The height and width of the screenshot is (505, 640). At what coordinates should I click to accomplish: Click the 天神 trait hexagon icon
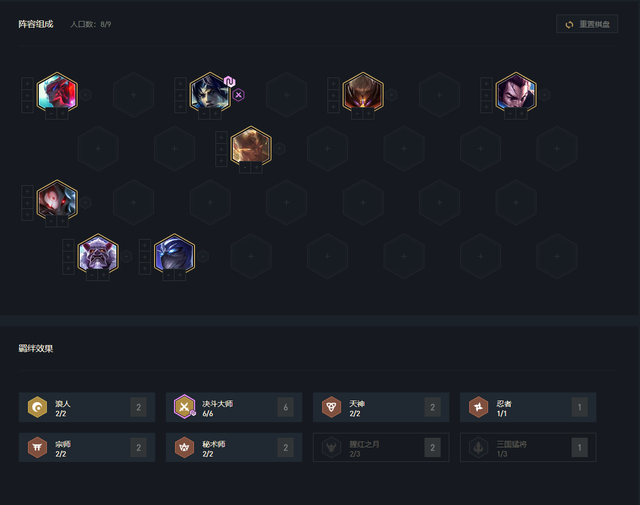[x=331, y=407]
